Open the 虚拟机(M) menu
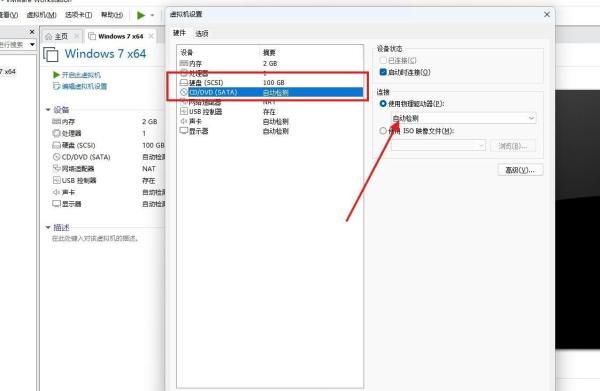Screen dimensions: 600x391 coord(41,15)
